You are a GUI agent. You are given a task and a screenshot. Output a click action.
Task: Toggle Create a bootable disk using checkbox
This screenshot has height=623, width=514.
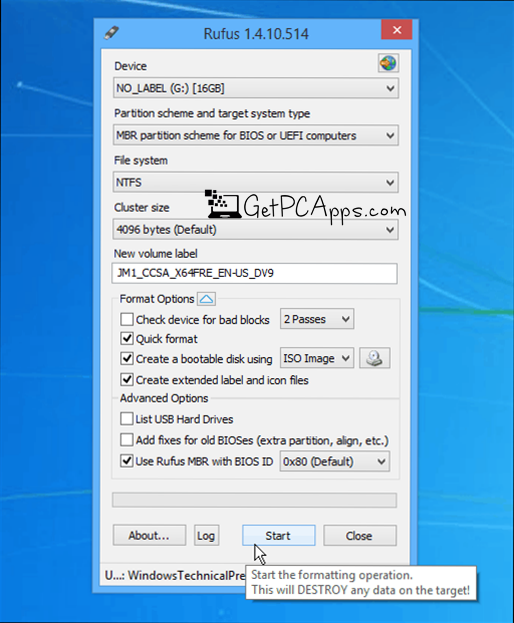(127, 358)
